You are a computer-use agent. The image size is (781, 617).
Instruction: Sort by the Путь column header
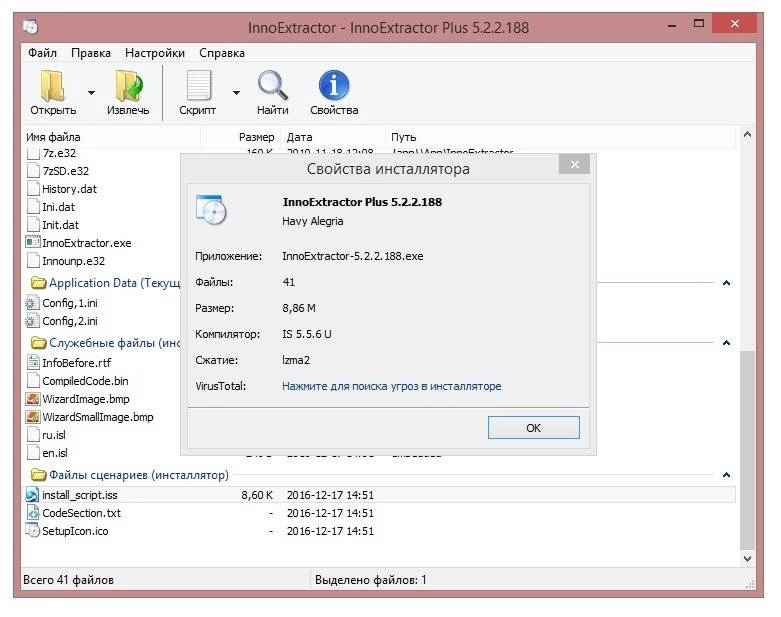point(403,137)
